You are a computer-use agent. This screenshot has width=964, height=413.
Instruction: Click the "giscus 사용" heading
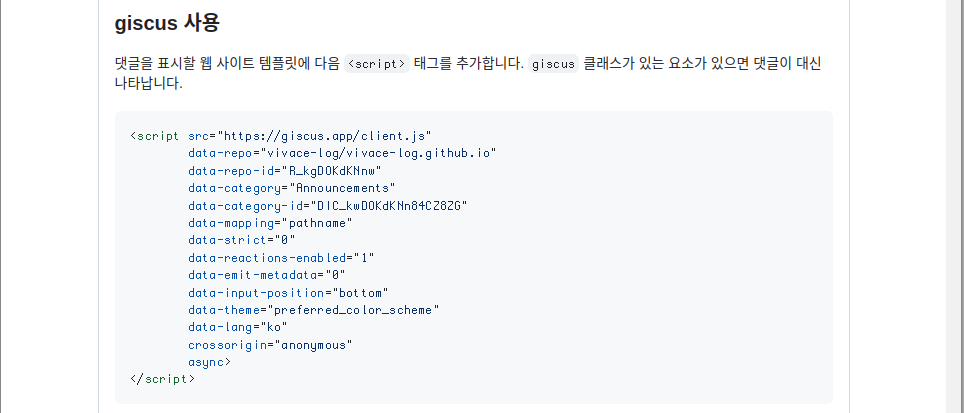167,23
